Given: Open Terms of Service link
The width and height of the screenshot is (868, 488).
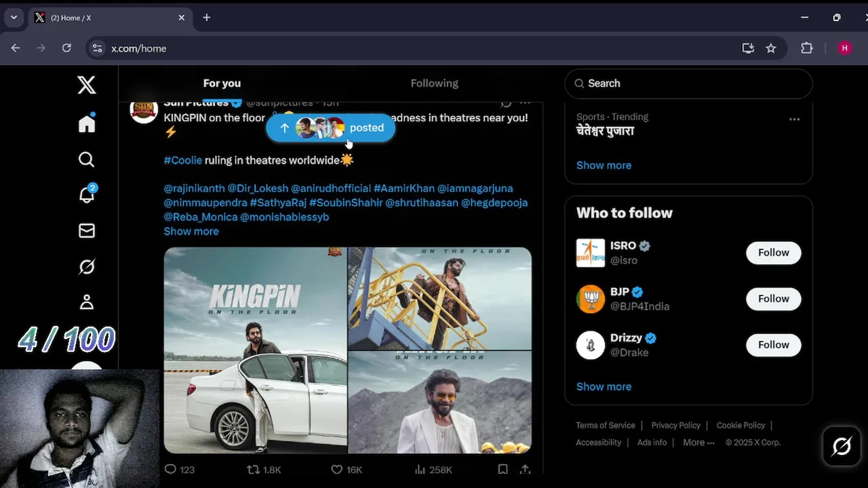Looking at the screenshot, I should [606, 425].
